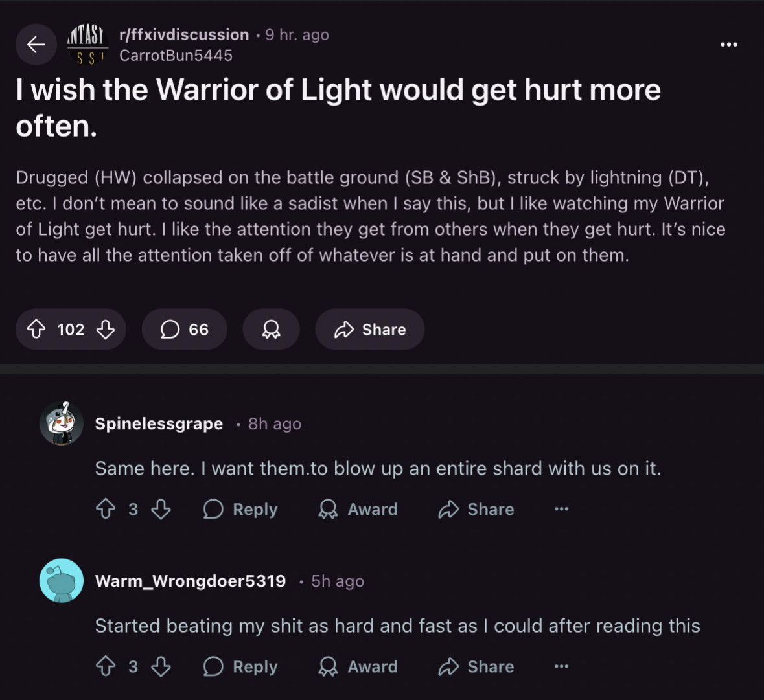Reply to Spinelessgrape's comment
764x700 pixels.
point(240,510)
